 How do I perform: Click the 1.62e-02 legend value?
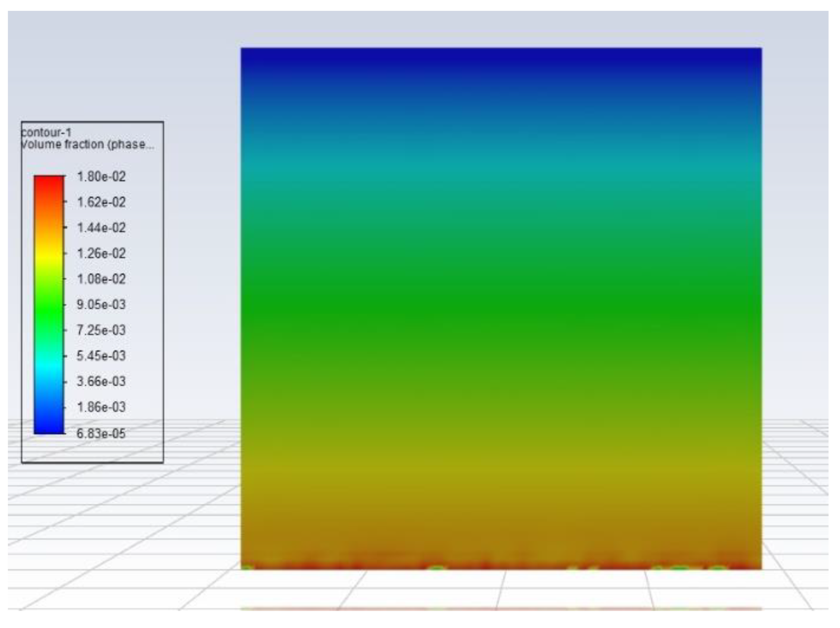click(x=101, y=202)
